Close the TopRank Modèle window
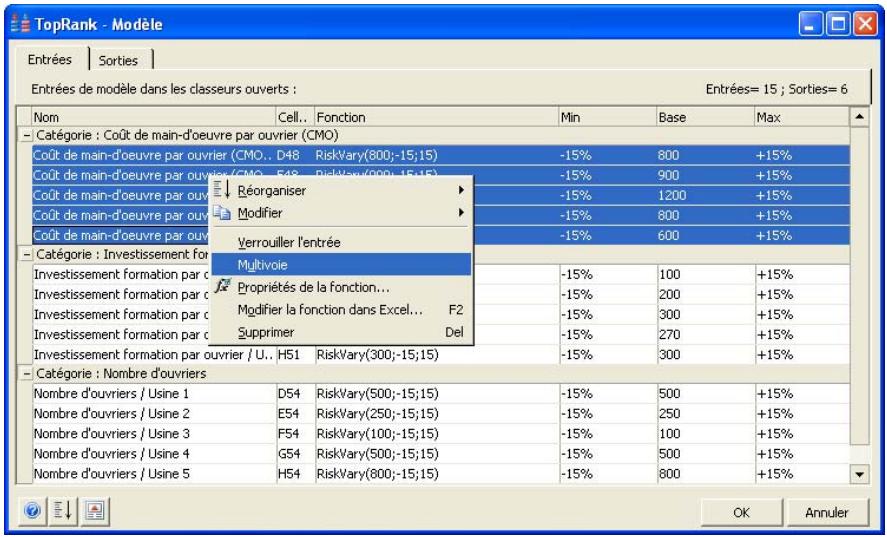 pos(865,25)
